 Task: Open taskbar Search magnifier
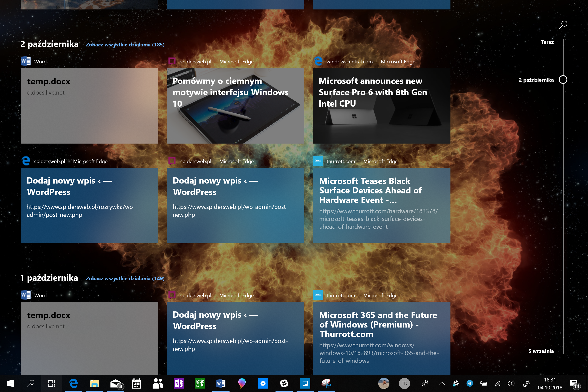pyautogui.click(x=31, y=383)
